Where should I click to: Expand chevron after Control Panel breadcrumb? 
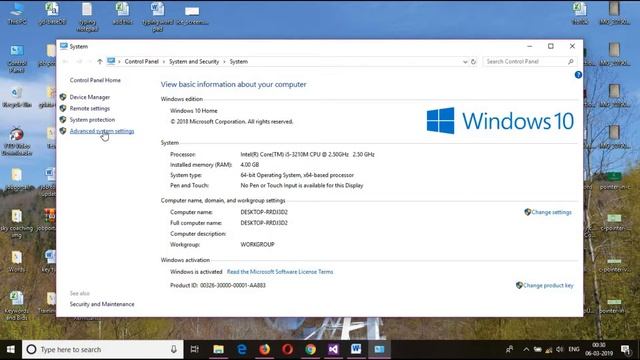coord(164,62)
